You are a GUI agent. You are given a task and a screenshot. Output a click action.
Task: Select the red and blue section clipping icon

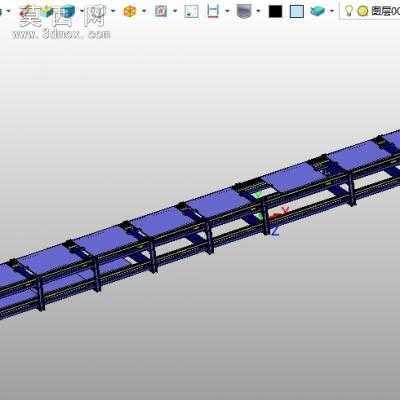click(213, 11)
